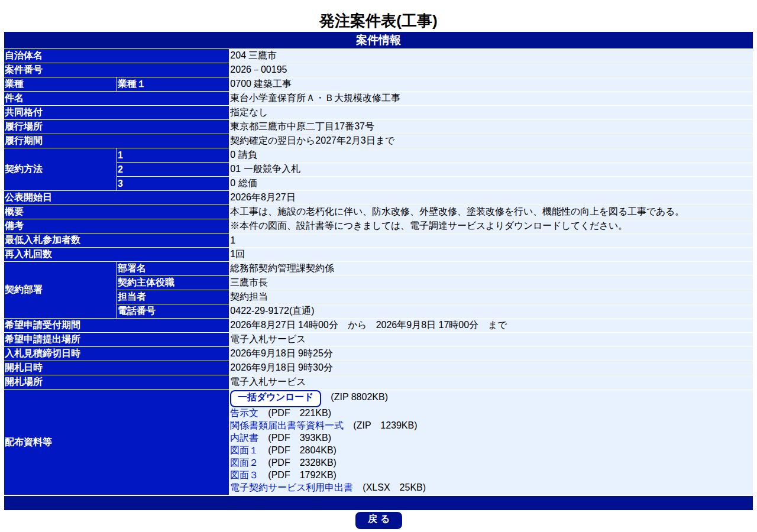Screen dimensions: 757x532
Task: Click the ZIP 8802KB size text
Action: point(360,397)
